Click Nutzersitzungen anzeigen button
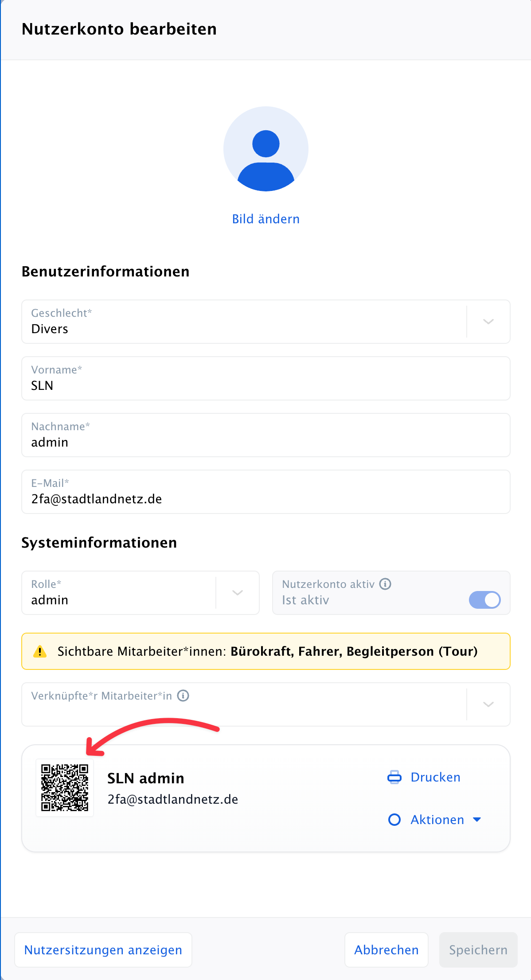 pos(103,950)
